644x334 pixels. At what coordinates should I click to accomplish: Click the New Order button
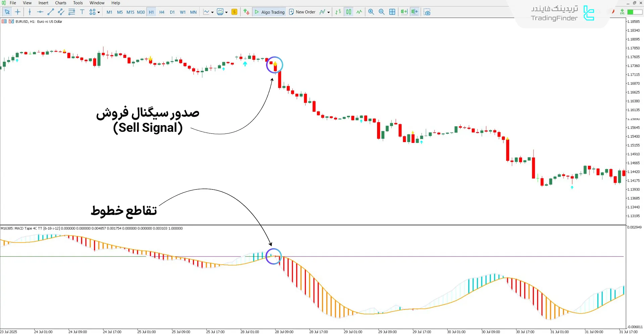[x=302, y=12]
